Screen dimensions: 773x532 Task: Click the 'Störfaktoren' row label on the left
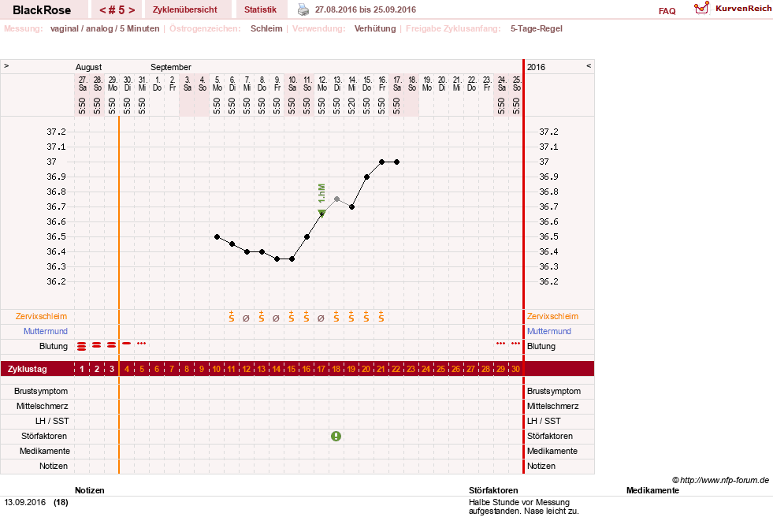click(x=44, y=436)
